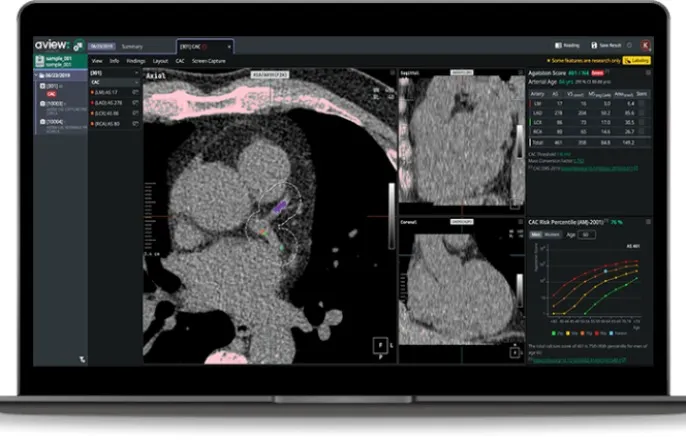Open the View menu
686x440 pixels.
(x=97, y=61)
